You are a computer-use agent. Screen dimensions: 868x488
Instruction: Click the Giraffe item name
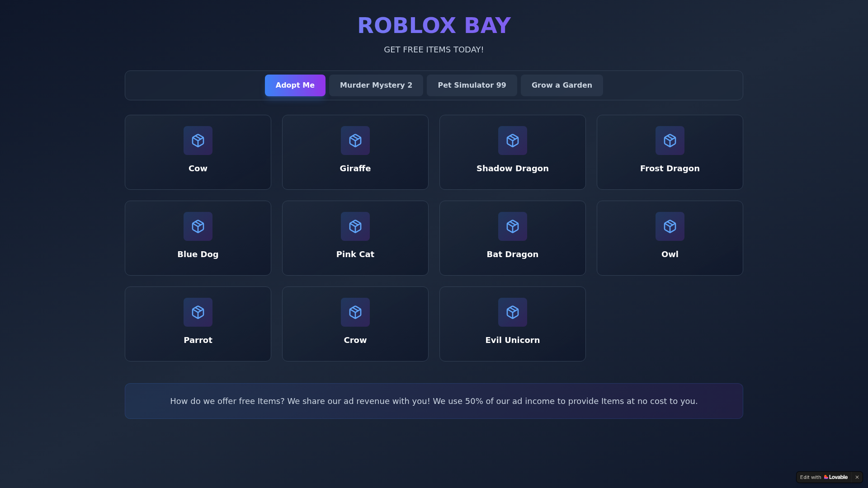355,169
